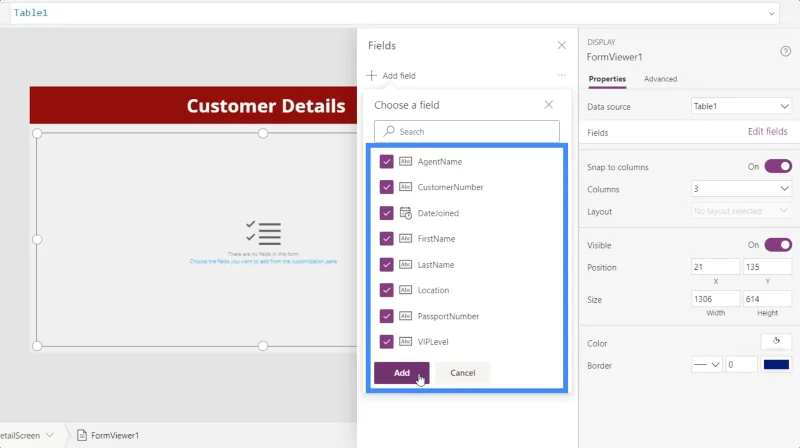Switch to the Properties tab
Screen dimensions: 800x448
pyautogui.click(x=607, y=79)
